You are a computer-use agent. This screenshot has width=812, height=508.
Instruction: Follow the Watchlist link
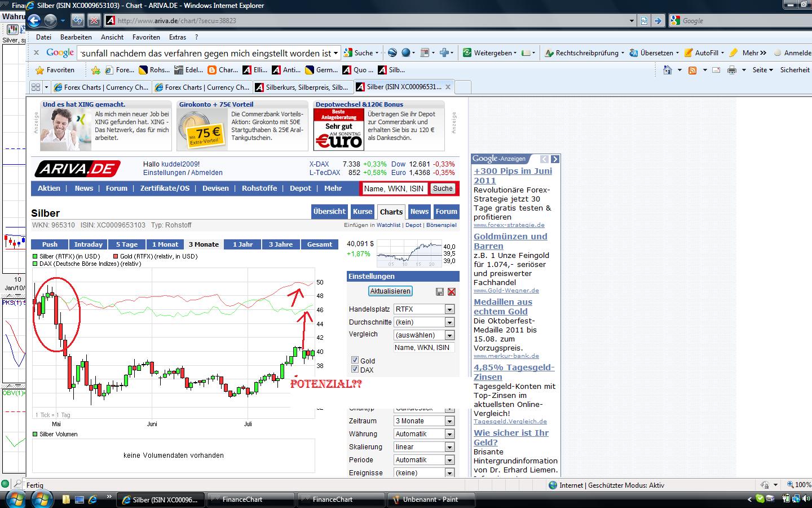tap(389, 225)
